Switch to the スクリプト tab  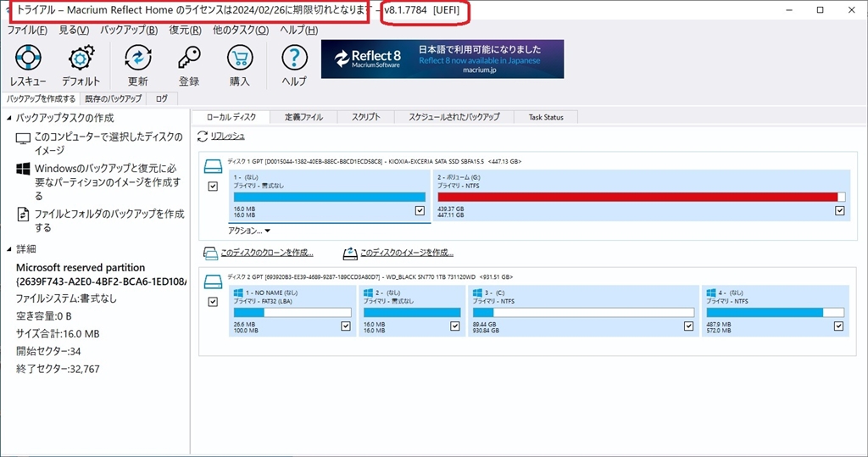[x=366, y=117]
